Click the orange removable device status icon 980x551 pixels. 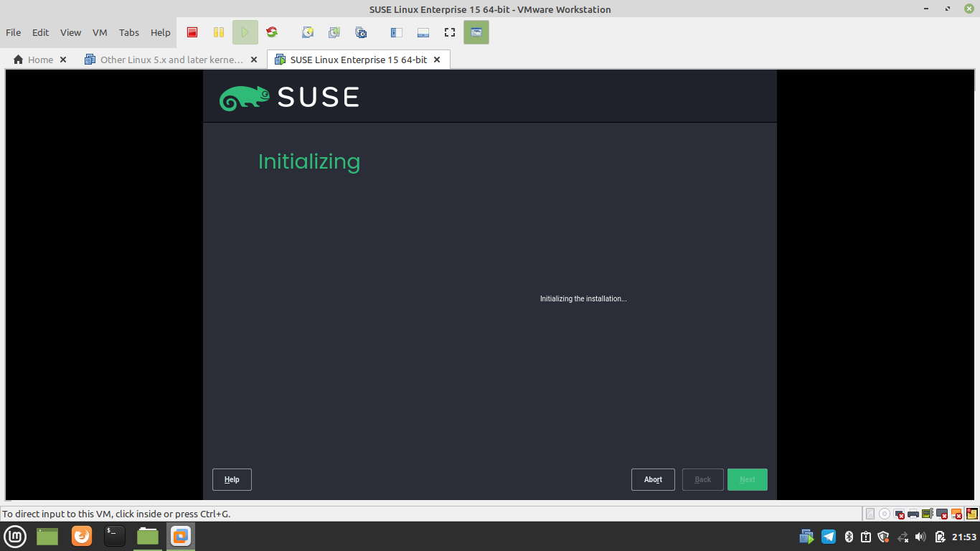956,514
